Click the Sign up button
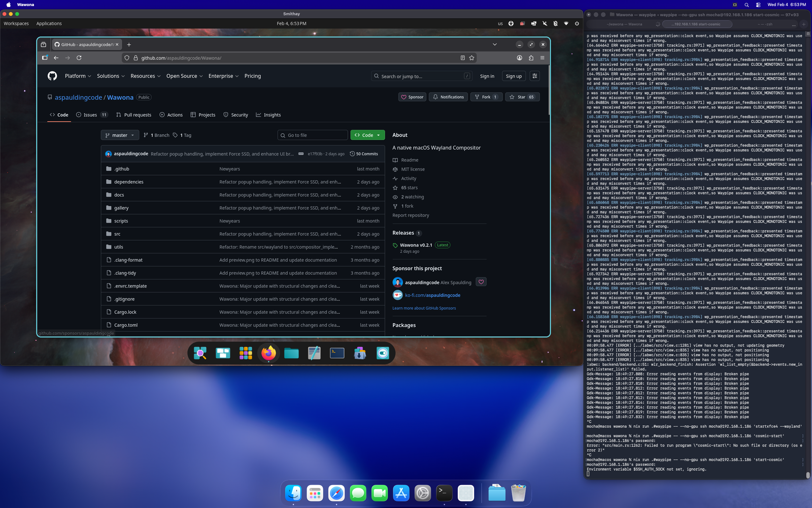Viewport: 812px width, 508px height. 514,76
